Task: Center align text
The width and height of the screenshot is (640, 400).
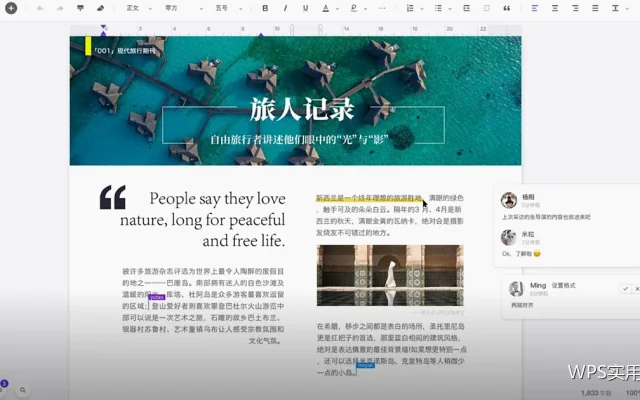Action: [x=555, y=8]
